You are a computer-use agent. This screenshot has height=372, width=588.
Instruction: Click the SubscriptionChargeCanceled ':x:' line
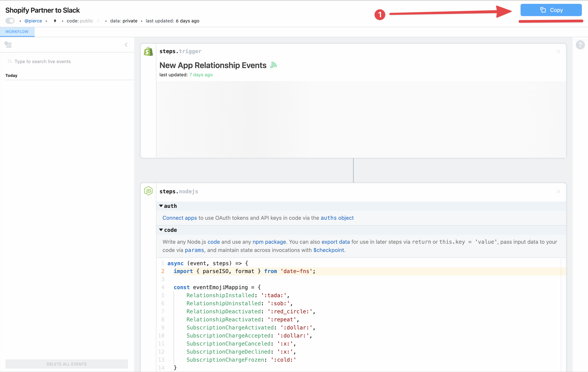pos(241,344)
